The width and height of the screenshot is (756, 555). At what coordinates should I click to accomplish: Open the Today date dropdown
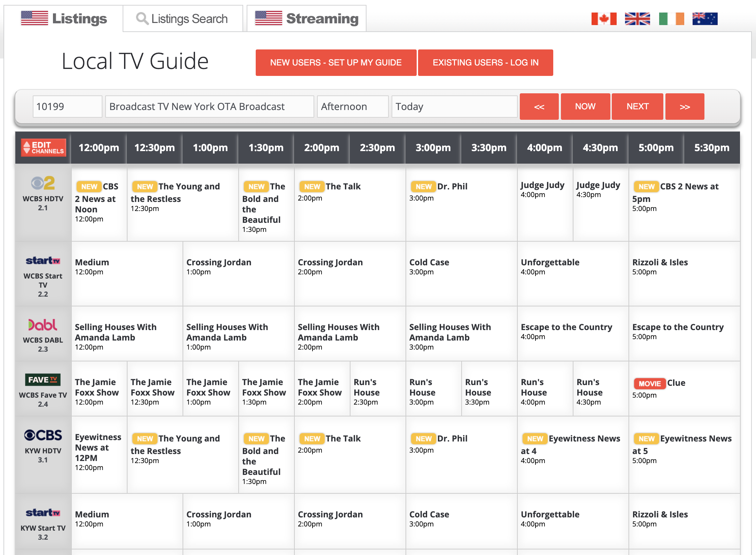[454, 107]
